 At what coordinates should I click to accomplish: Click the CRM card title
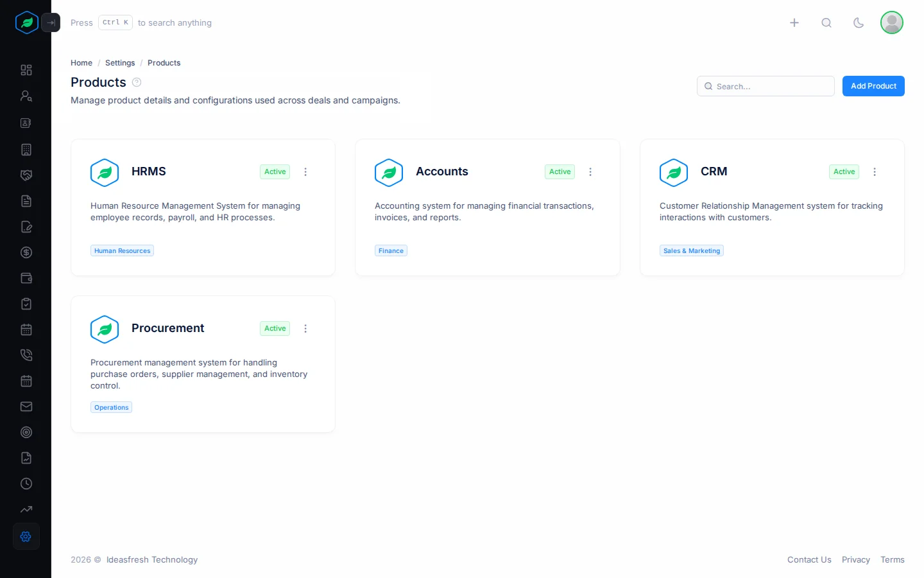pos(714,171)
